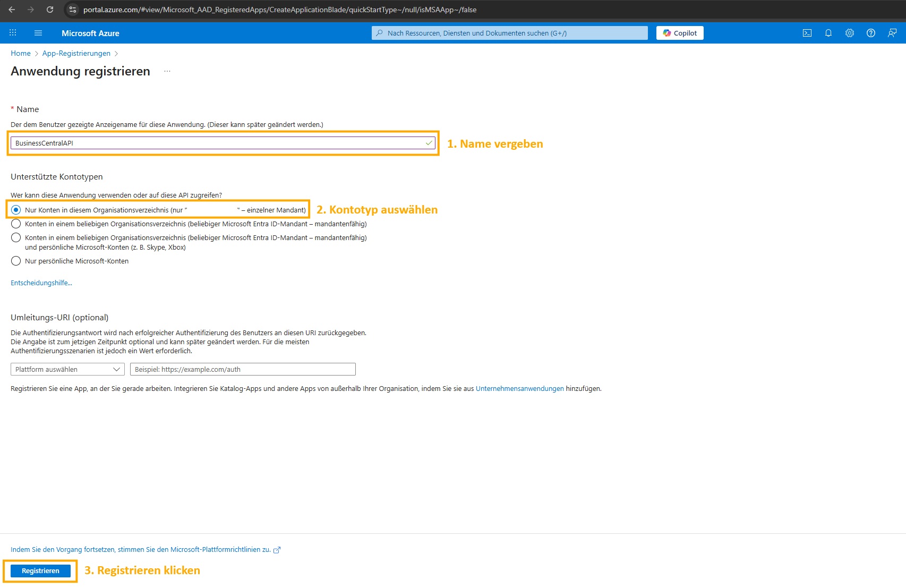Image resolution: width=906 pixels, height=588 pixels.
Task: Click the browser address bar URL
Action: click(280, 10)
